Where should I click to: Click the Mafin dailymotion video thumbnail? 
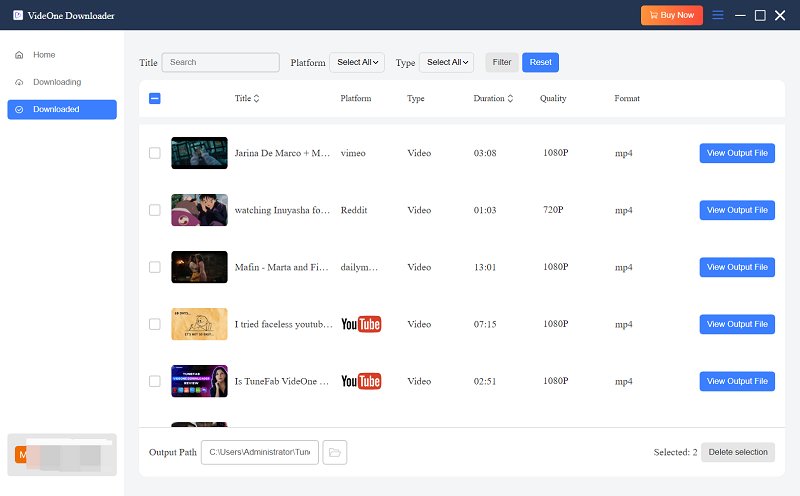tap(199, 267)
